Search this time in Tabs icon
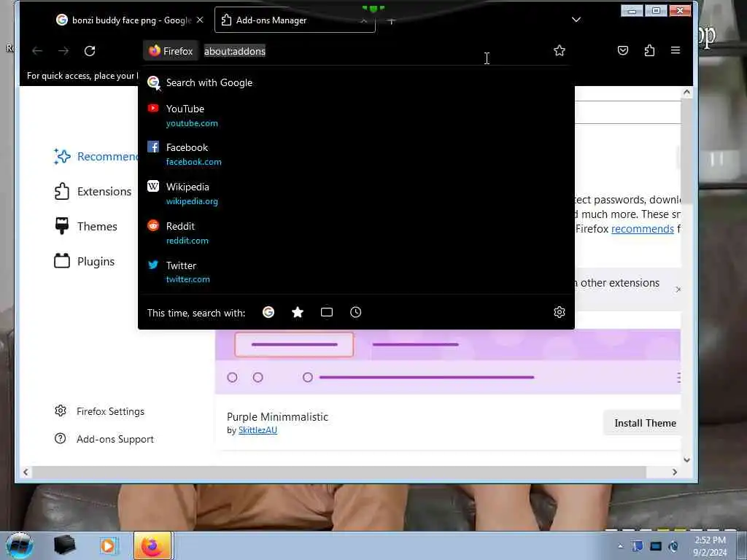Viewport: 747px width, 560px height. pos(327,312)
